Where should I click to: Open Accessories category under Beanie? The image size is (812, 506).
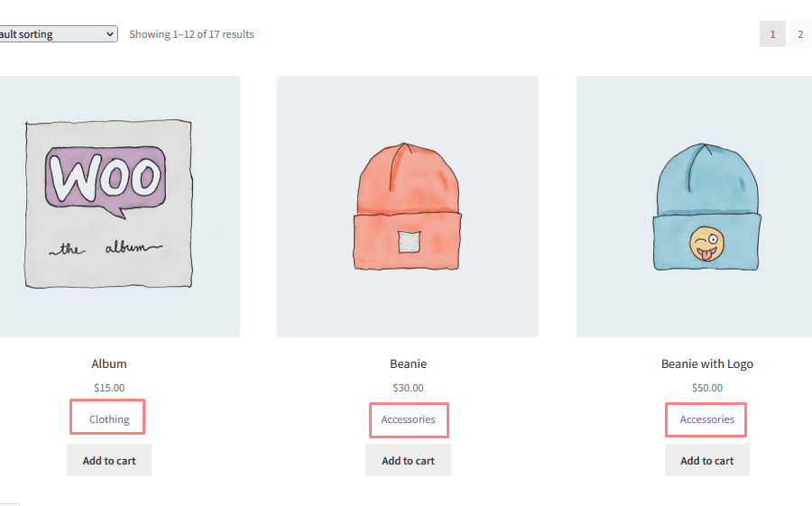click(x=408, y=419)
